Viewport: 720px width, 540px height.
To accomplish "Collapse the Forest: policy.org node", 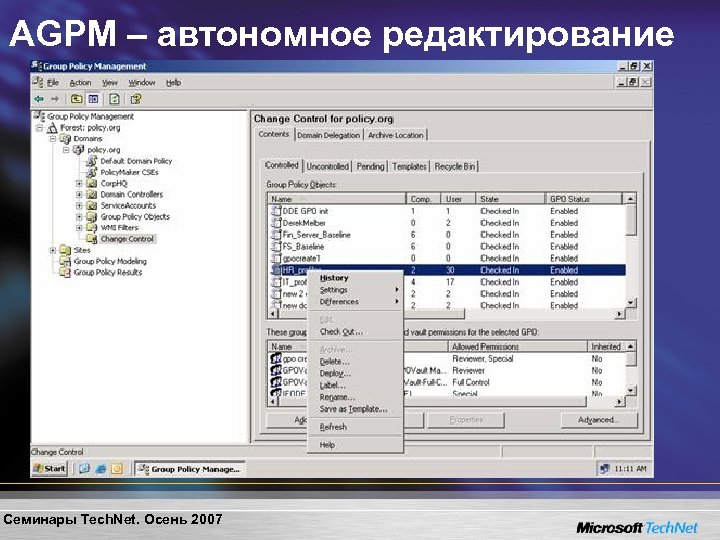I will point(39,128).
